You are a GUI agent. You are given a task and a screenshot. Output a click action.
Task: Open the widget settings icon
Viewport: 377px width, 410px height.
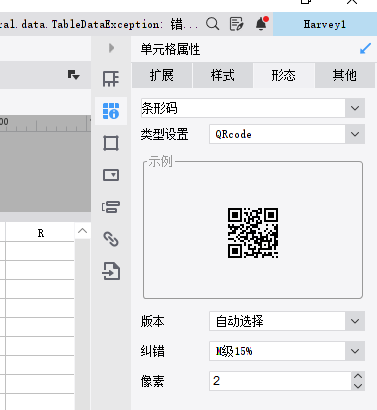[111, 175]
